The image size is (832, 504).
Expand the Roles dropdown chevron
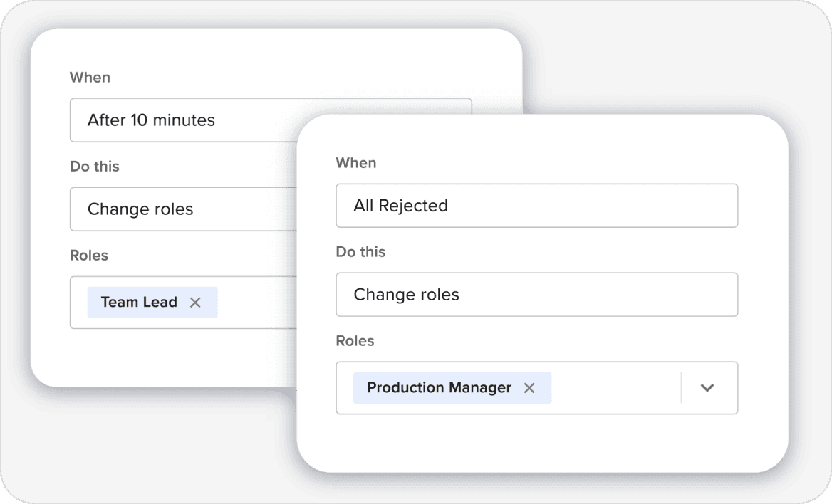pos(707,387)
